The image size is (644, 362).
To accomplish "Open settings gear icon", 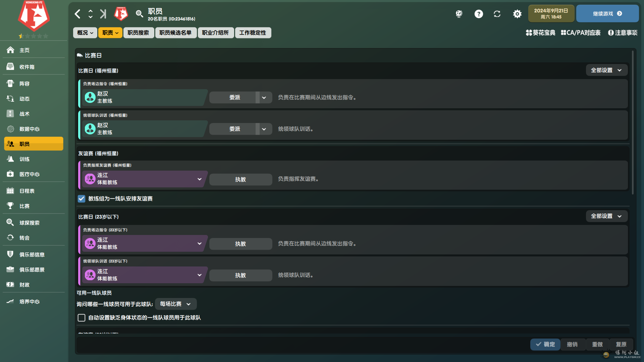I will [x=517, y=14].
